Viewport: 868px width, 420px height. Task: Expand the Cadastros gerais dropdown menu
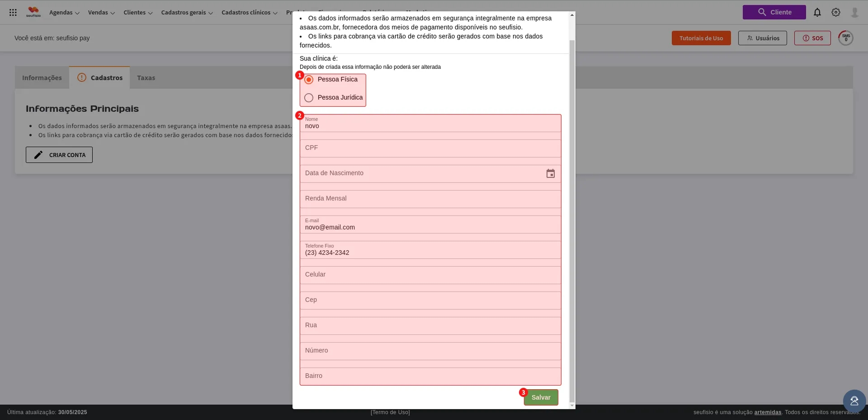[187, 13]
